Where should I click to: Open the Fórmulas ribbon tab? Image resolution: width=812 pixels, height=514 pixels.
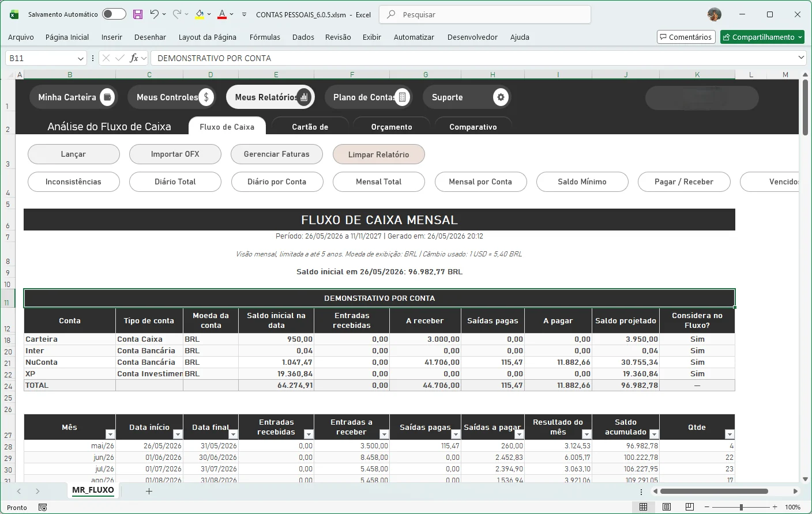(x=265, y=37)
